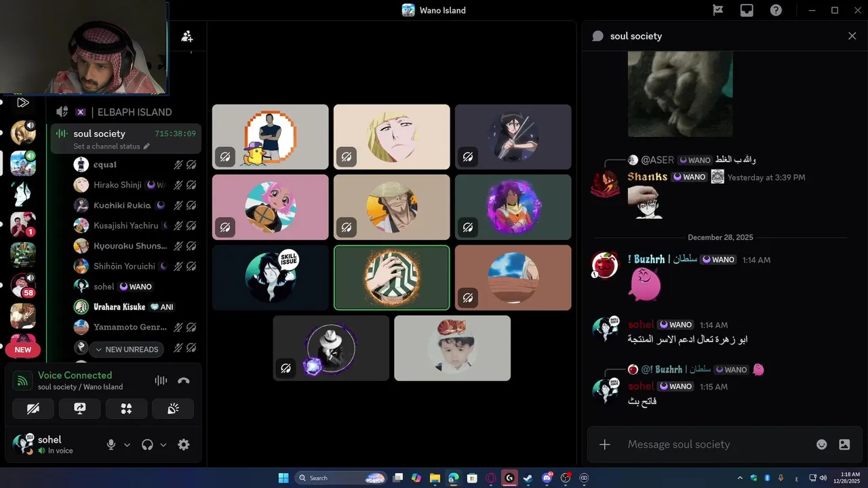This screenshot has width=868, height=488.
Task: Open Voice Connected connection details
Action: 75,375
